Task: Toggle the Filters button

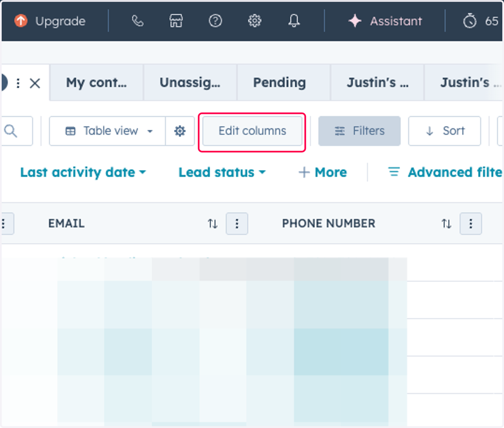Action: point(360,131)
